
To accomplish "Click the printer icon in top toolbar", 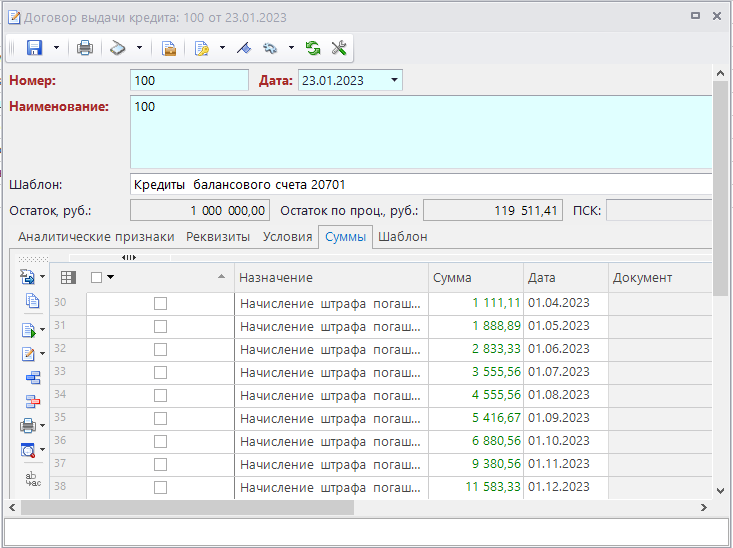I will [85, 47].
